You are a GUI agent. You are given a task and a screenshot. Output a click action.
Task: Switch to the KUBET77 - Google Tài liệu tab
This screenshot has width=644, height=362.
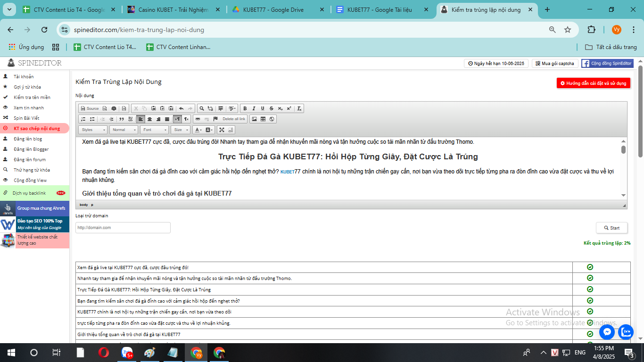[x=381, y=9]
